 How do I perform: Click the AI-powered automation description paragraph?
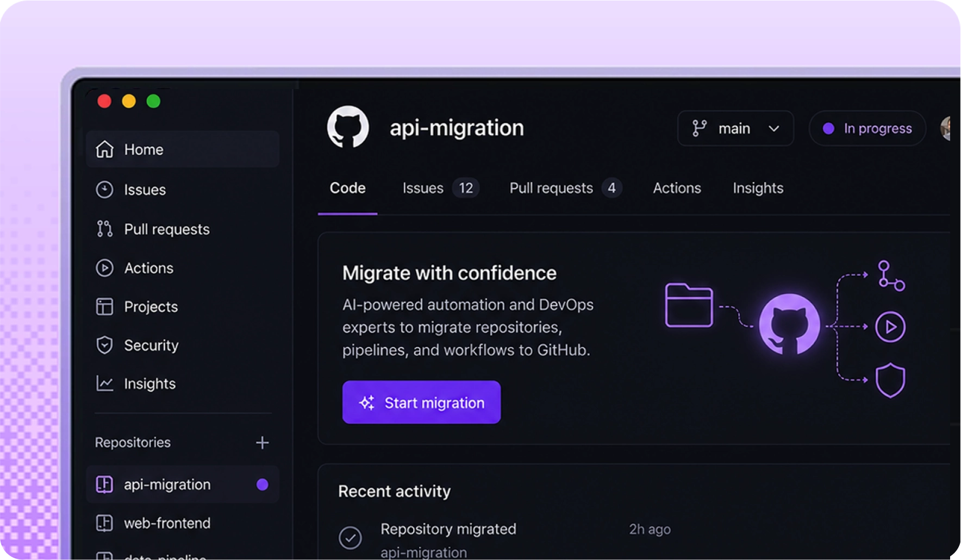tap(468, 327)
